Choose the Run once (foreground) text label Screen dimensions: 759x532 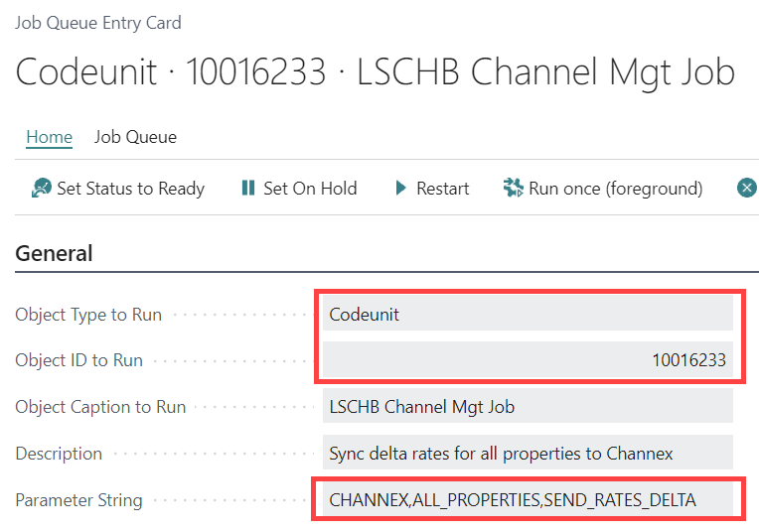coord(615,188)
